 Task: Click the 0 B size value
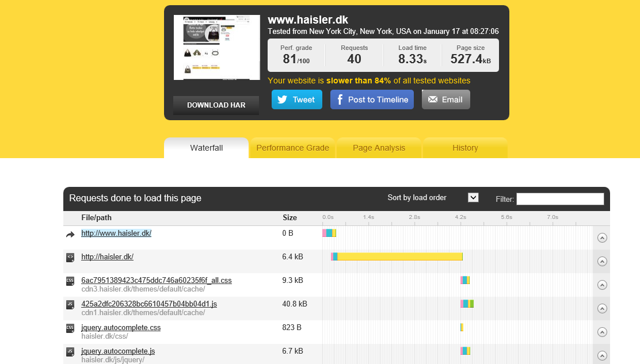pos(288,233)
